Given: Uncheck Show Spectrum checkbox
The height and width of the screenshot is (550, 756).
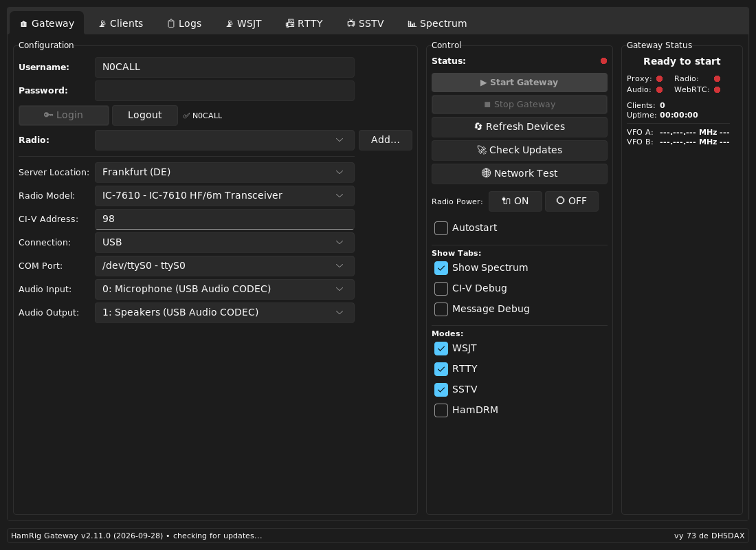Looking at the screenshot, I should click(x=441, y=267).
